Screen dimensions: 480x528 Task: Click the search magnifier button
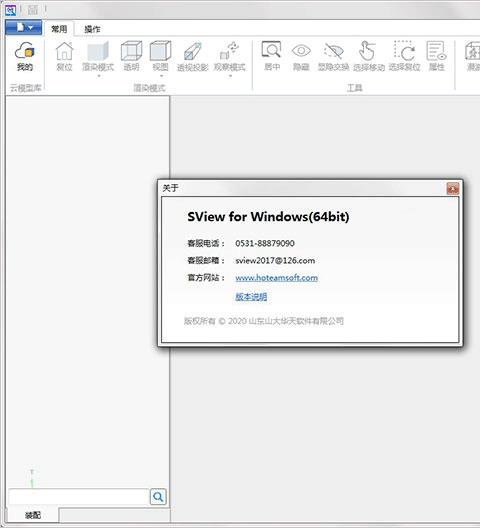pos(158,497)
